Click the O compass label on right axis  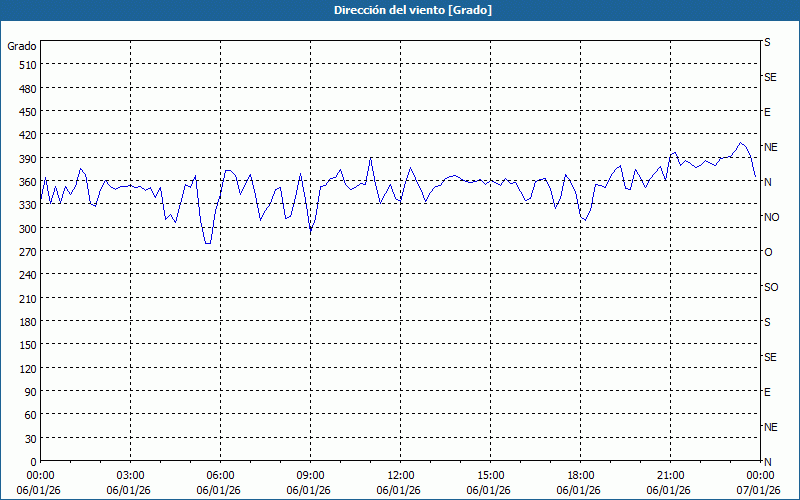768,252
